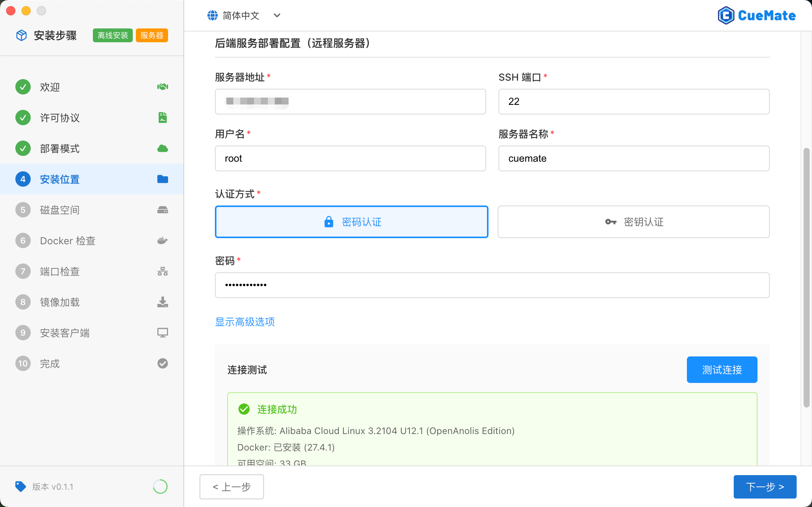Click the folder icon beside 安装位置
Screen dimensions: 812x507
coord(162,179)
